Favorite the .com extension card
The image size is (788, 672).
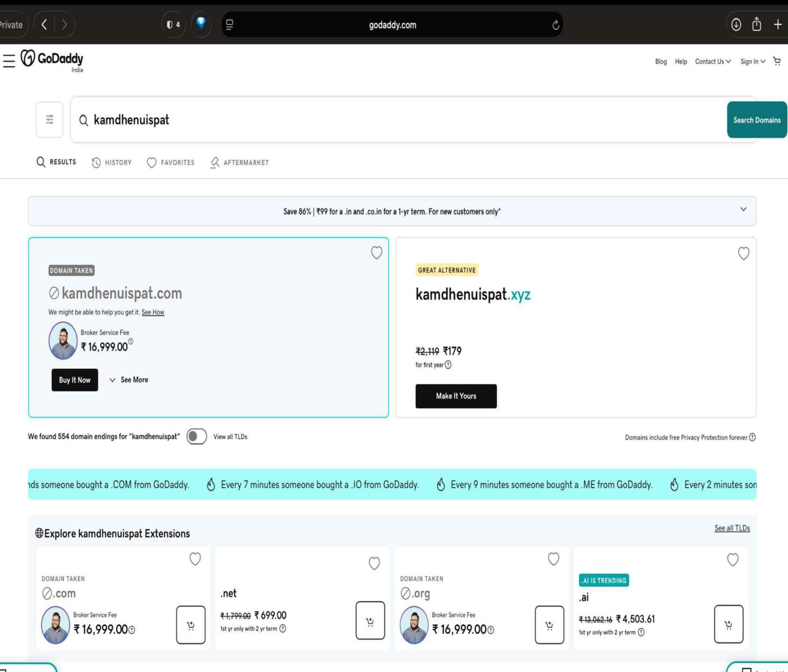tap(195, 559)
